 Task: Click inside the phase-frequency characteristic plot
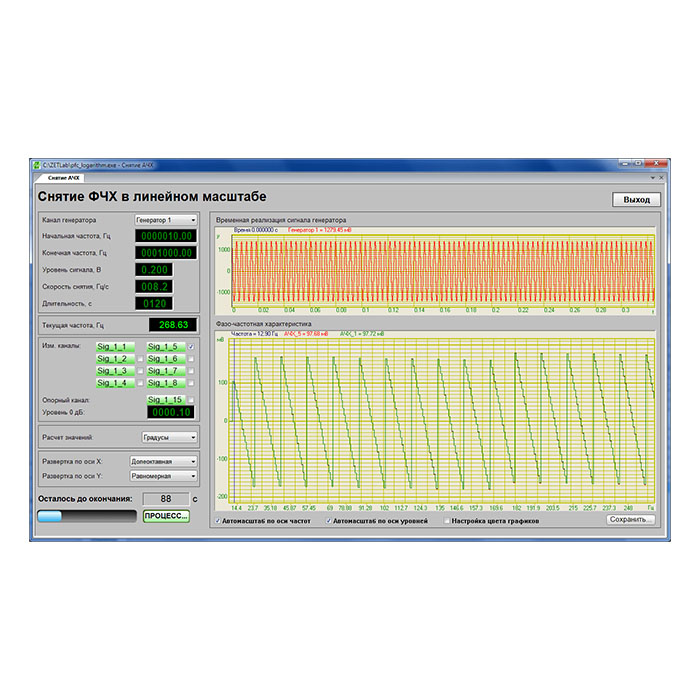click(x=442, y=421)
